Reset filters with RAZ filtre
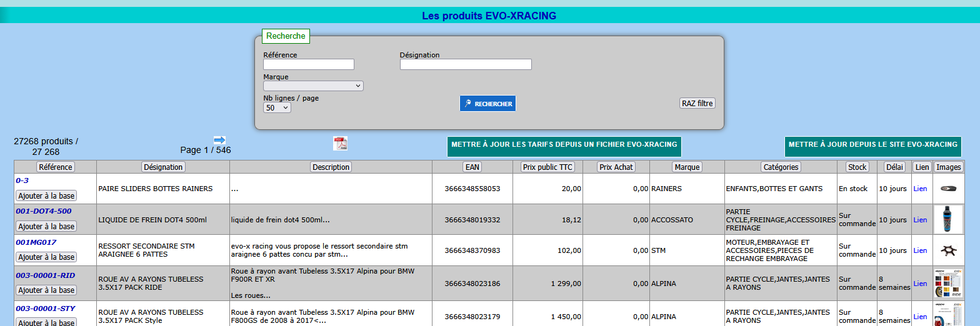Viewport: 980px width, 326px height. (x=697, y=104)
